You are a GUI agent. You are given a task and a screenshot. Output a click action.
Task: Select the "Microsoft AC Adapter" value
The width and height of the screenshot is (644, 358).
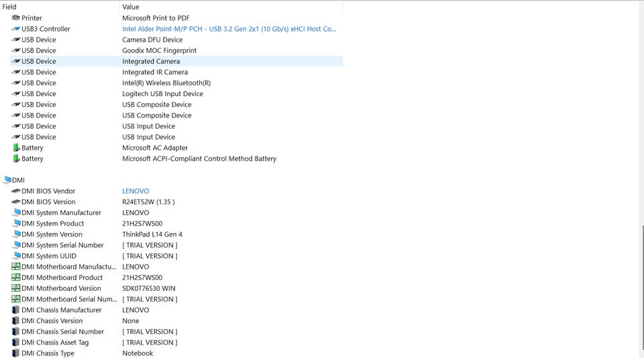155,148
